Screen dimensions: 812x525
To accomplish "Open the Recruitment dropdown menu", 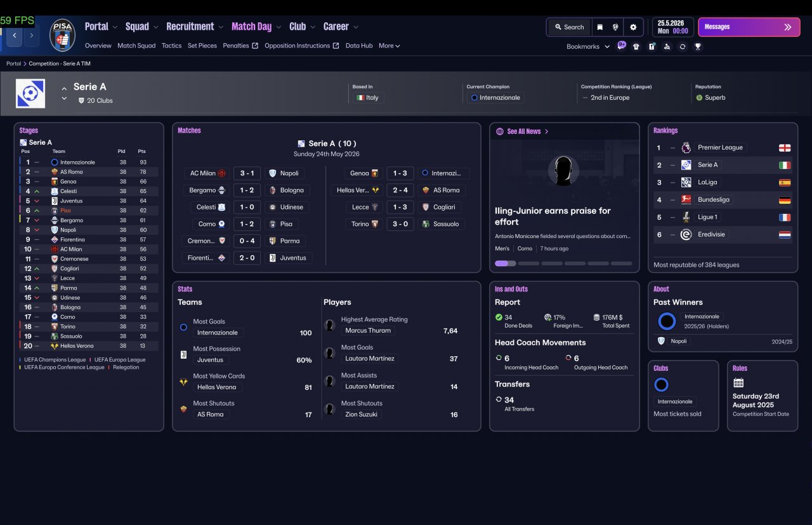I will point(195,27).
